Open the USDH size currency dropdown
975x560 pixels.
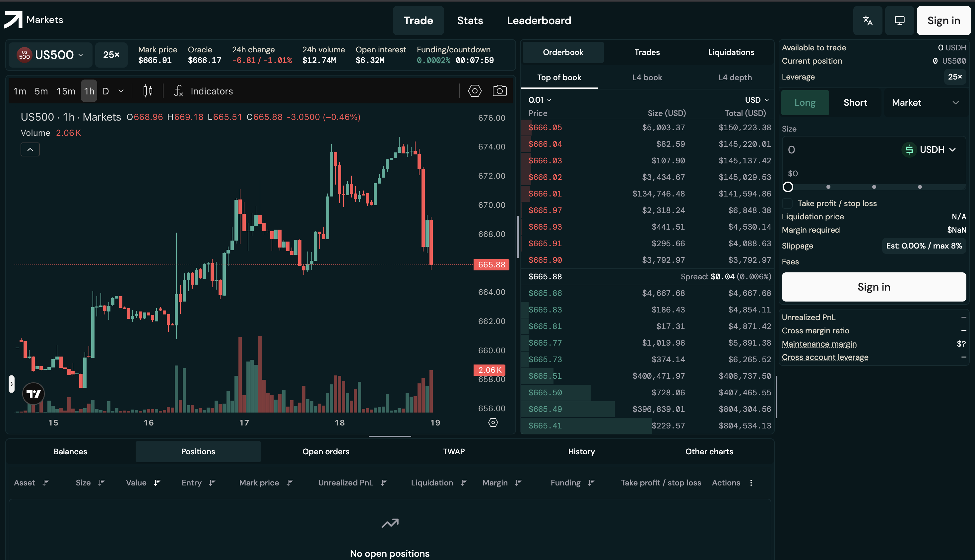[x=932, y=150]
